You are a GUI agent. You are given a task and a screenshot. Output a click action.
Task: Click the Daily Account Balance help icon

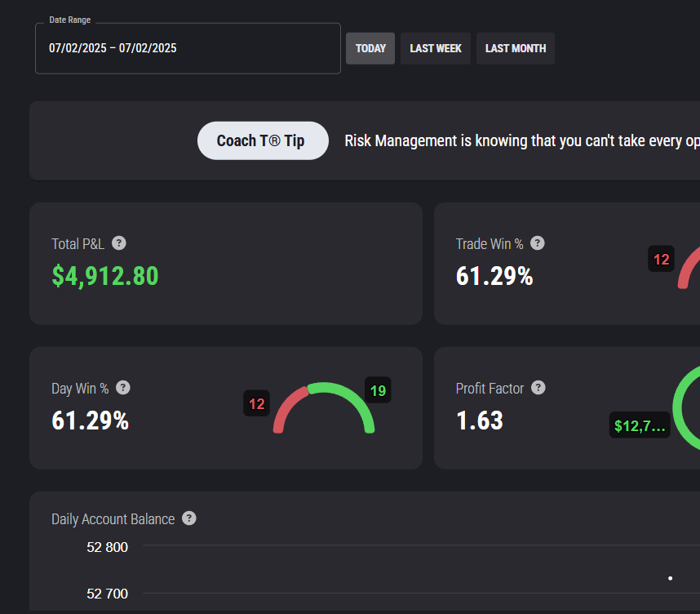click(189, 518)
